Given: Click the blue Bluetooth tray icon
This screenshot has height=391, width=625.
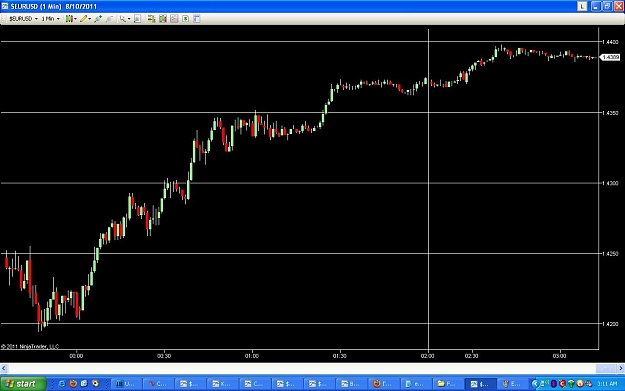Looking at the screenshot, I should [x=553, y=384].
